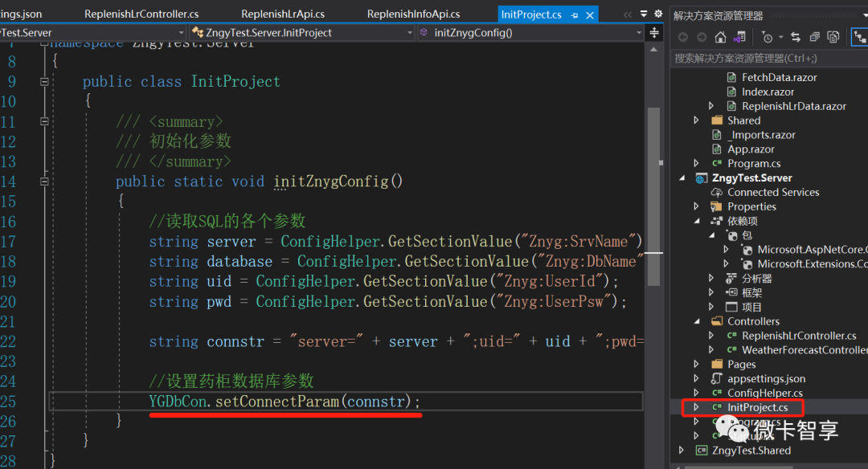Screen dimensions: 868x469
Task: Expand the ZngyTest.Shared project
Action: point(682,451)
